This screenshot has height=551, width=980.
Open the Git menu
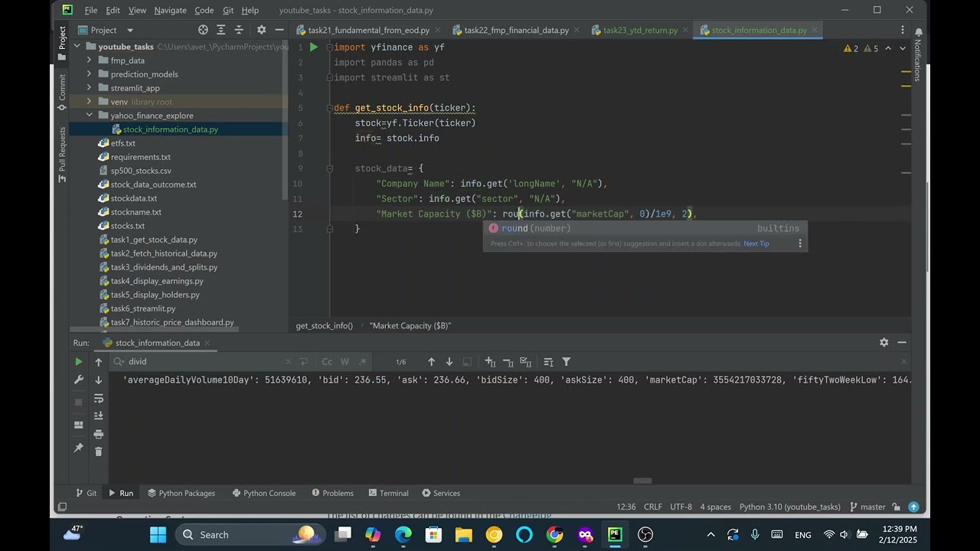(228, 10)
